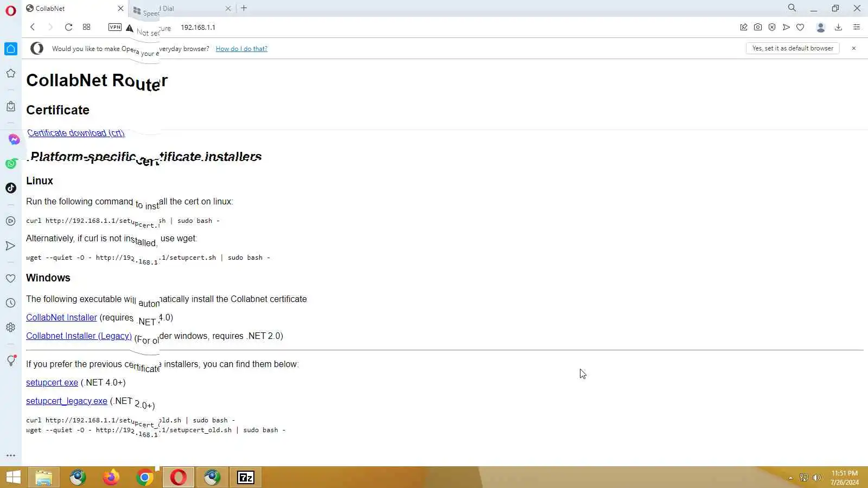The height and width of the screenshot is (488, 868).
Task: Open WhatsApp in the sidebar
Action: pyautogui.click(x=11, y=164)
